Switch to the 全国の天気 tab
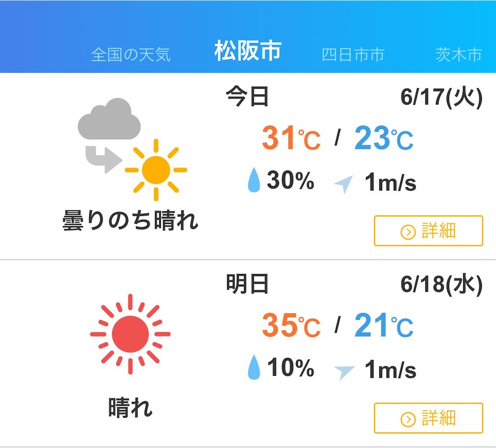Image resolution: width=496 pixels, height=448 pixels. (x=131, y=55)
